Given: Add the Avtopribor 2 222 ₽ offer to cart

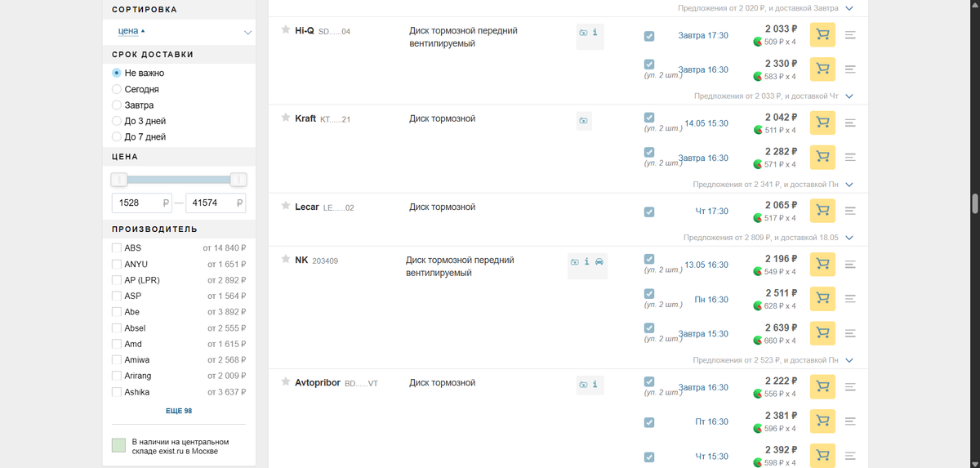Looking at the screenshot, I should tap(822, 387).
